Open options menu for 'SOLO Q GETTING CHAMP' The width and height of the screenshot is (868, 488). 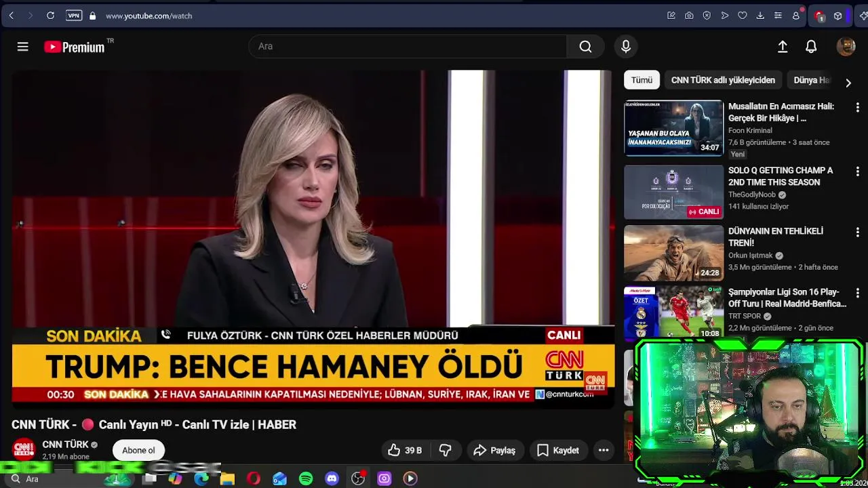857,171
